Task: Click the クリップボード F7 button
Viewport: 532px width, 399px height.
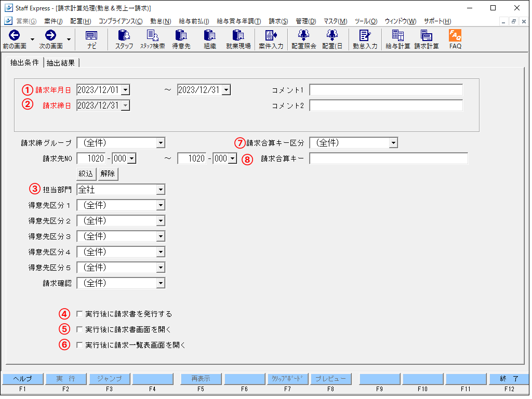Action: pyautogui.click(x=287, y=379)
